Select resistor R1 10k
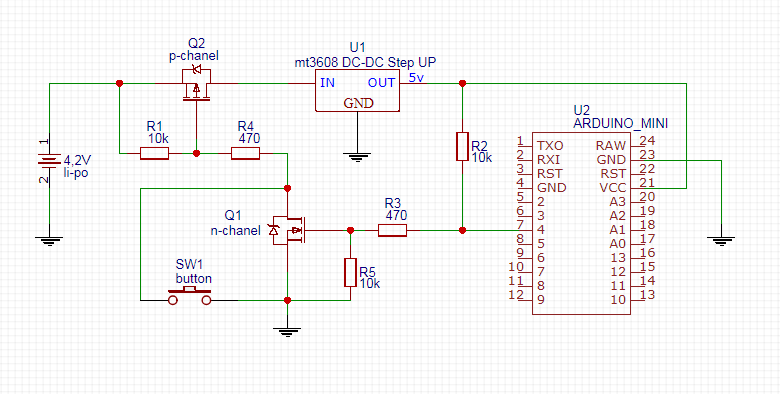 pyautogui.click(x=154, y=153)
